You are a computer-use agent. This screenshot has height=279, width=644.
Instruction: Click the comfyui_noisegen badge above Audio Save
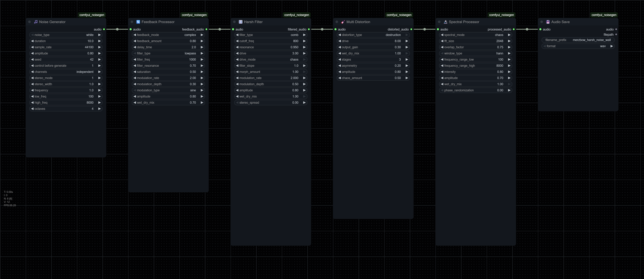(x=604, y=15)
